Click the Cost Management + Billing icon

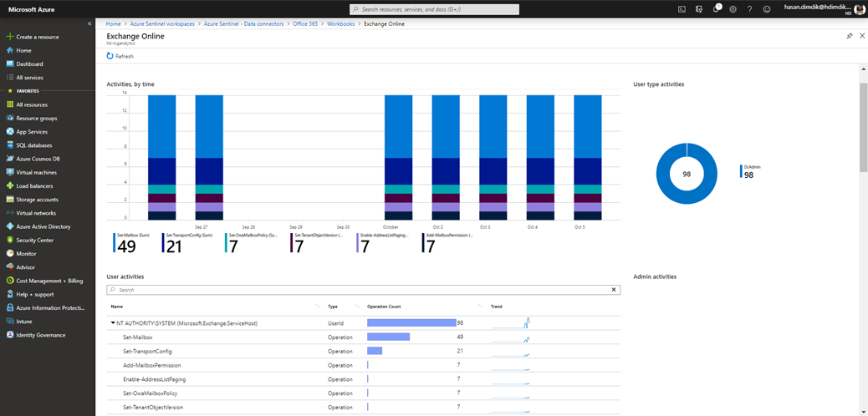pos(9,281)
